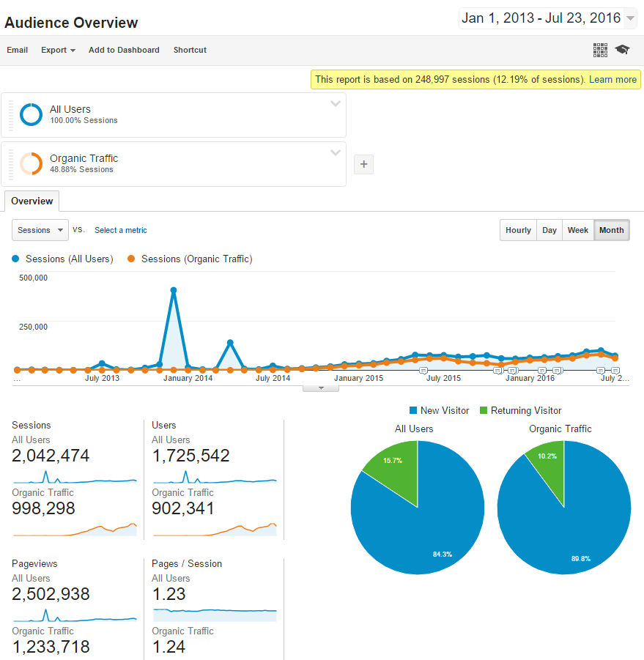Click the peak data point near January 2014
Image resolution: width=644 pixels, height=660 pixels.
(x=174, y=290)
